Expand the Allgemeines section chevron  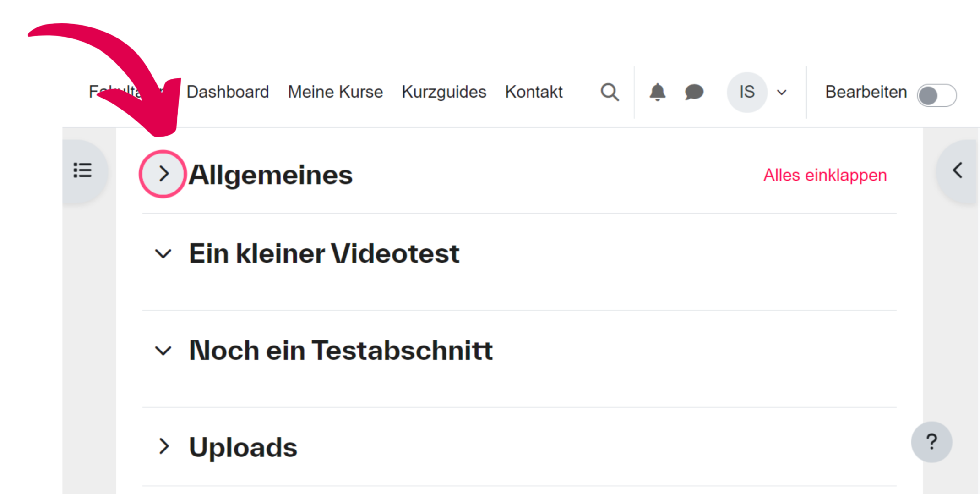click(x=163, y=174)
